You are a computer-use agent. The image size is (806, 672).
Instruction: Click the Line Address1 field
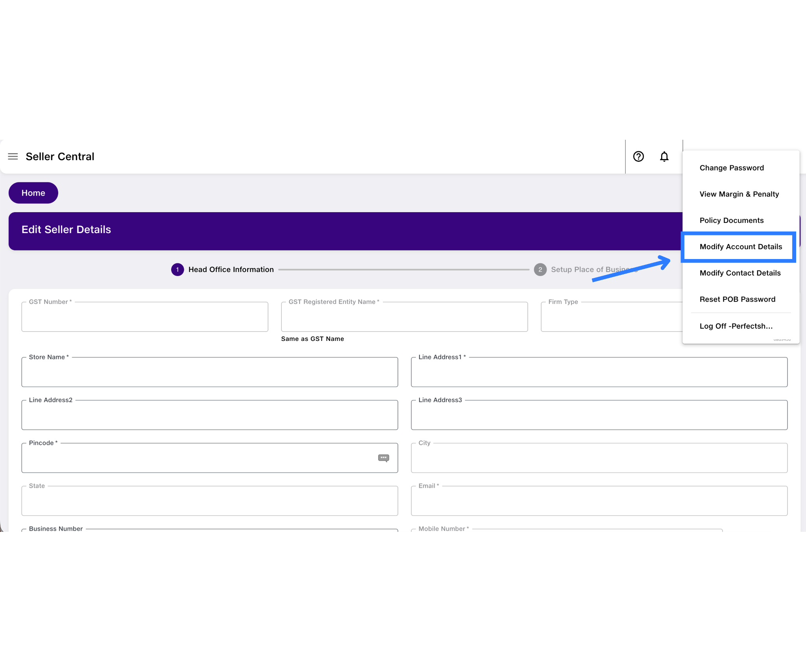tap(599, 372)
